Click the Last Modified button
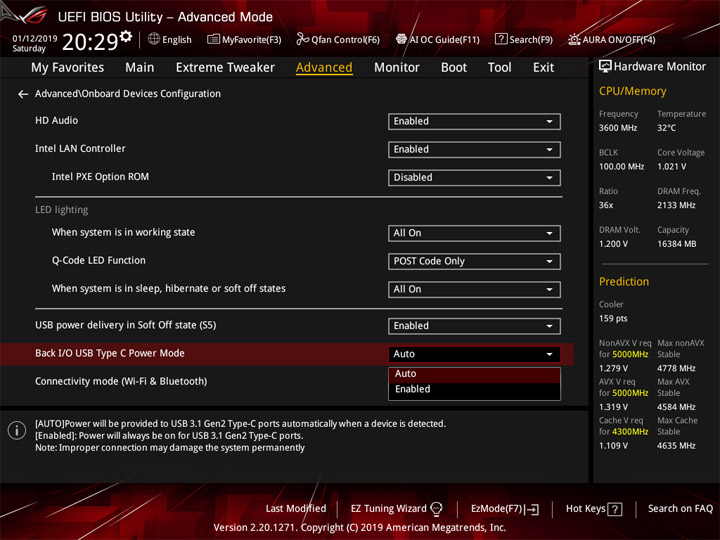 (296, 509)
